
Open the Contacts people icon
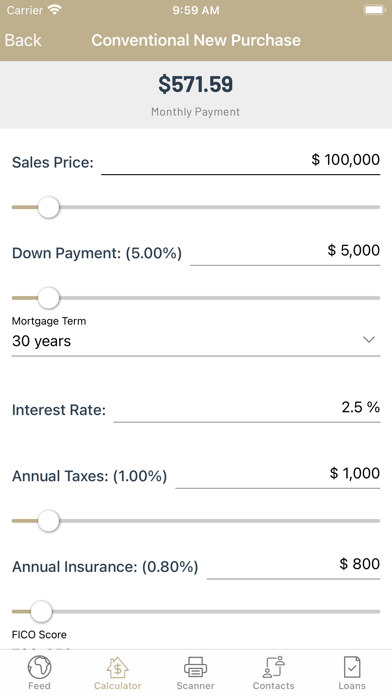(x=273, y=667)
